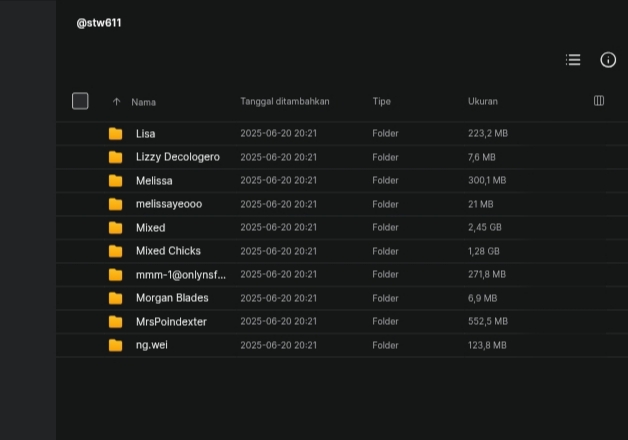Viewport: 628px width, 440px height.
Task: Sort by the Tipe column header
Action: pyautogui.click(x=381, y=101)
